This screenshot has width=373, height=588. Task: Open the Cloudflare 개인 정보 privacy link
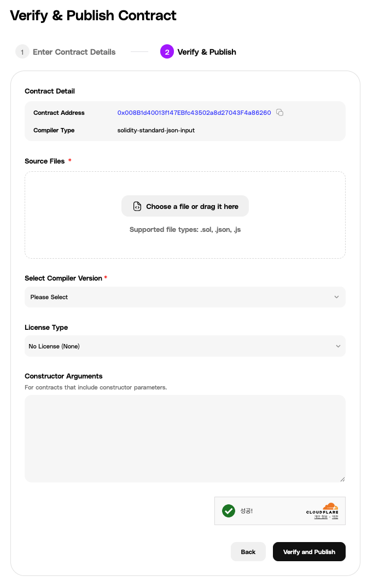(x=320, y=517)
